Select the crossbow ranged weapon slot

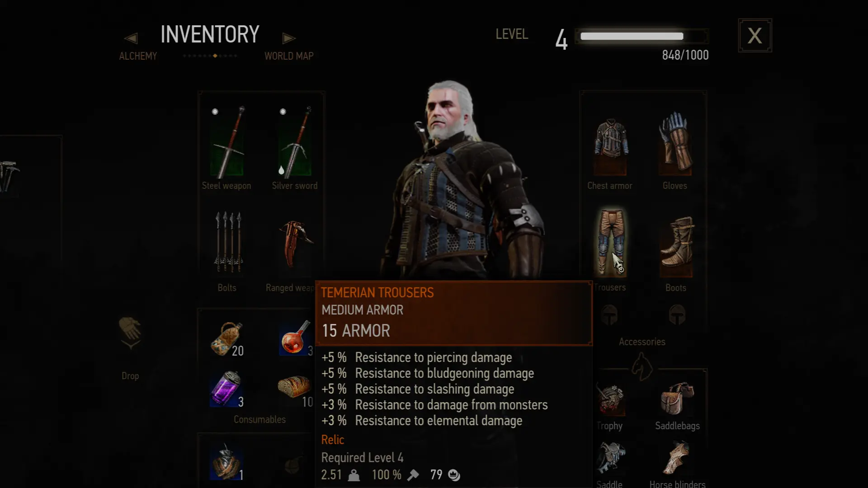[295, 244]
